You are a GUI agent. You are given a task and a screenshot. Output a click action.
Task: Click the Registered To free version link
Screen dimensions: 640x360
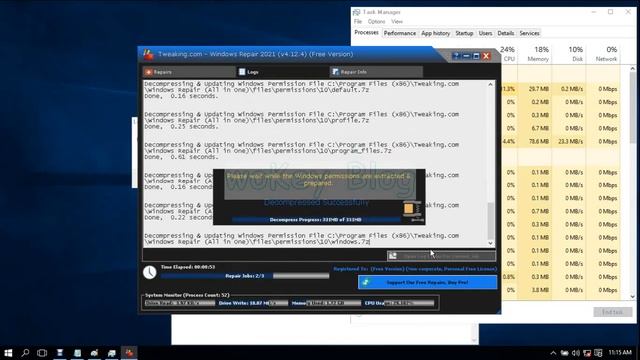(415, 269)
